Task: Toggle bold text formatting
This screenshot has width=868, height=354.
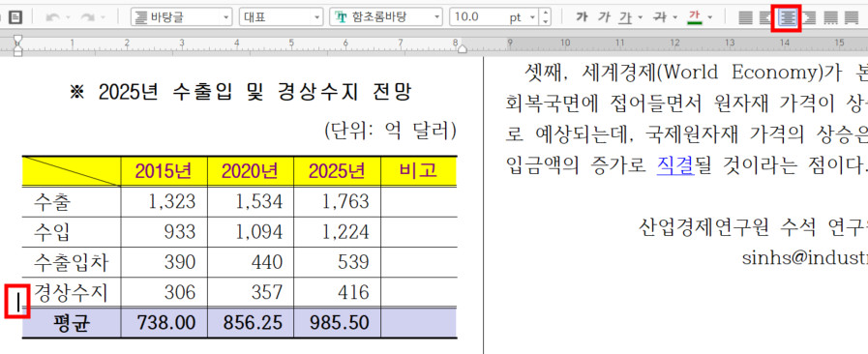Action: tap(582, 17)
